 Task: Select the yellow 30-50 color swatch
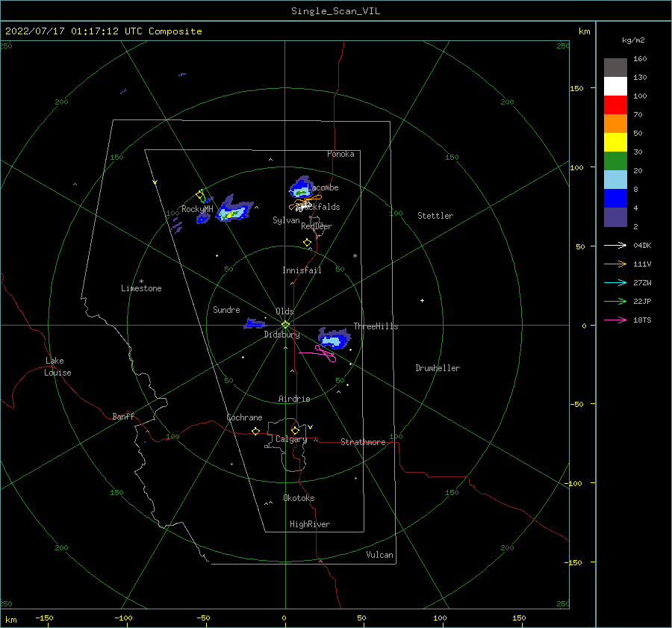[615, 143]
